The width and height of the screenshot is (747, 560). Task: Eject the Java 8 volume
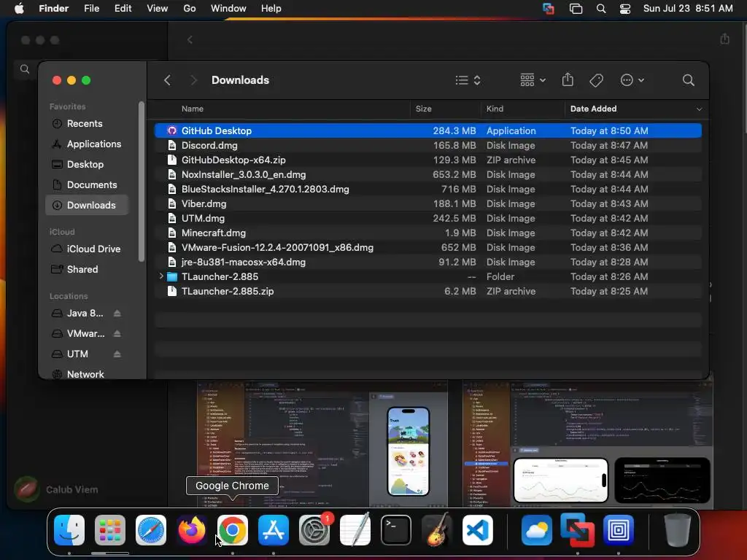(117, 314)
